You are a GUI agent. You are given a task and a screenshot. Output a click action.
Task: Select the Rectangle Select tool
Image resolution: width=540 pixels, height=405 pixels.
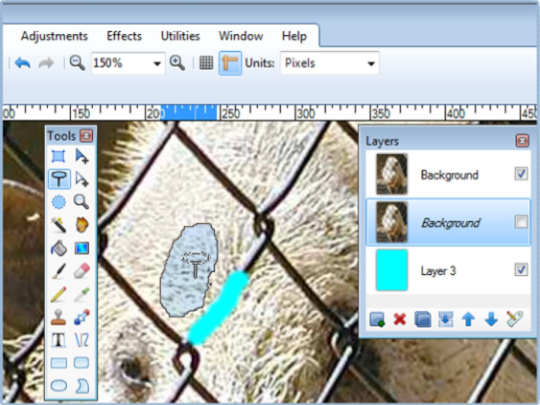point(58,156)
